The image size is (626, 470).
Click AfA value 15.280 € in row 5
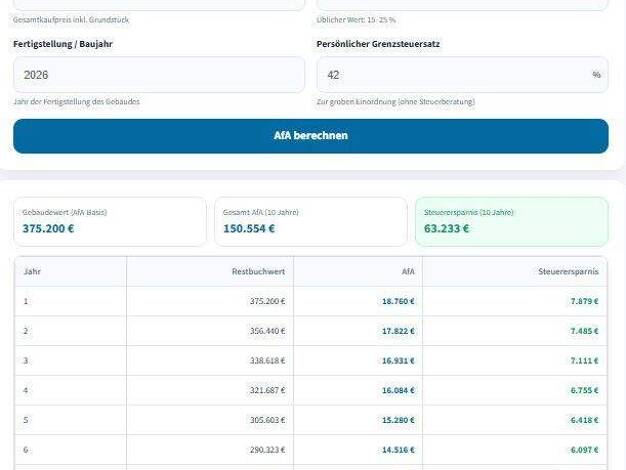pyautogui.click(x=397, y=421)
